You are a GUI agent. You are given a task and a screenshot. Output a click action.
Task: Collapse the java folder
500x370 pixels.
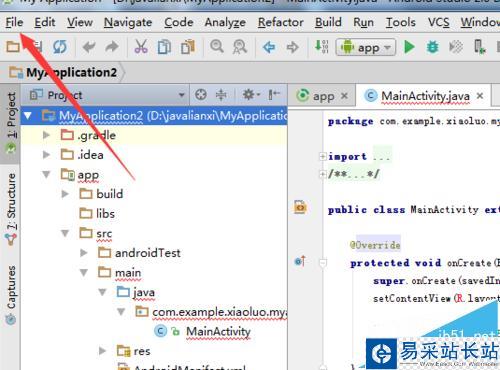(103, 292)
